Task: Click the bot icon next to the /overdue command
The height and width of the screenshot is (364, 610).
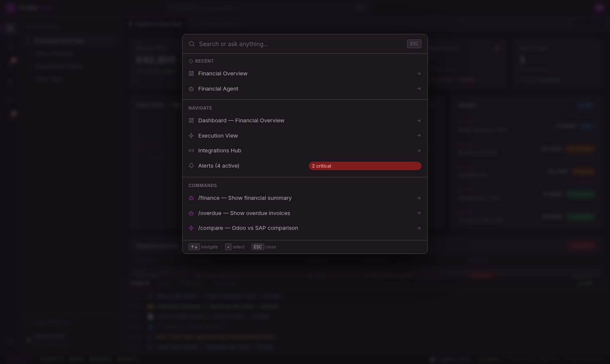Action: click(x=191, y=213)
